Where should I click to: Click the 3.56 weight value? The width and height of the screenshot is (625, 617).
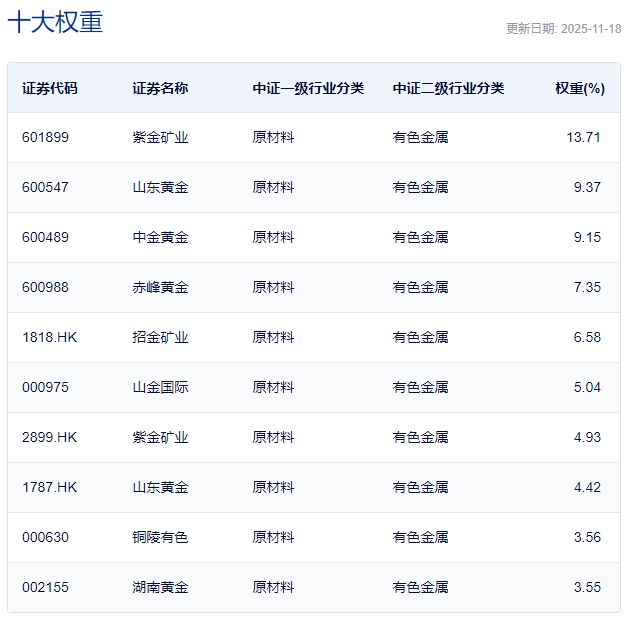(586, 537)
